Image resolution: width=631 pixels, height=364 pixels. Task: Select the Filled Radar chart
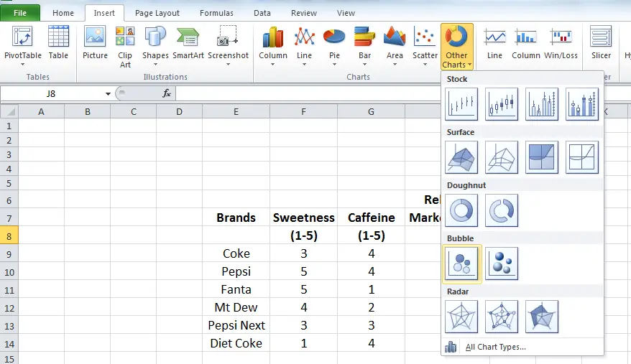pos(542,317)
